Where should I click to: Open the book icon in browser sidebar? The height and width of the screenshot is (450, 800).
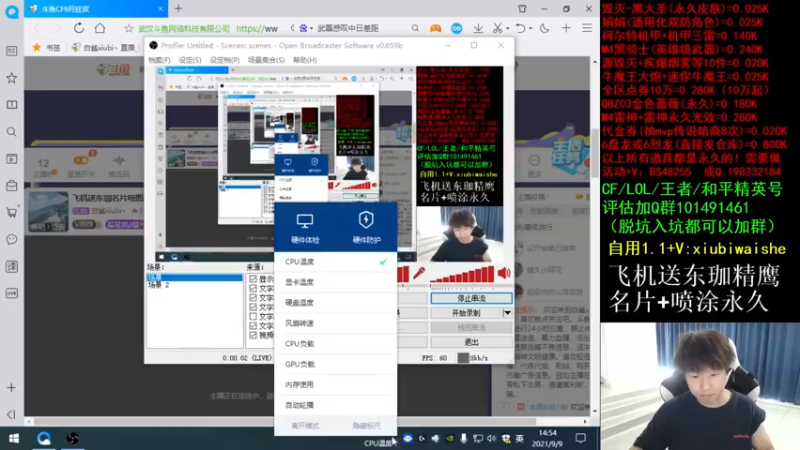click(11, 105)
